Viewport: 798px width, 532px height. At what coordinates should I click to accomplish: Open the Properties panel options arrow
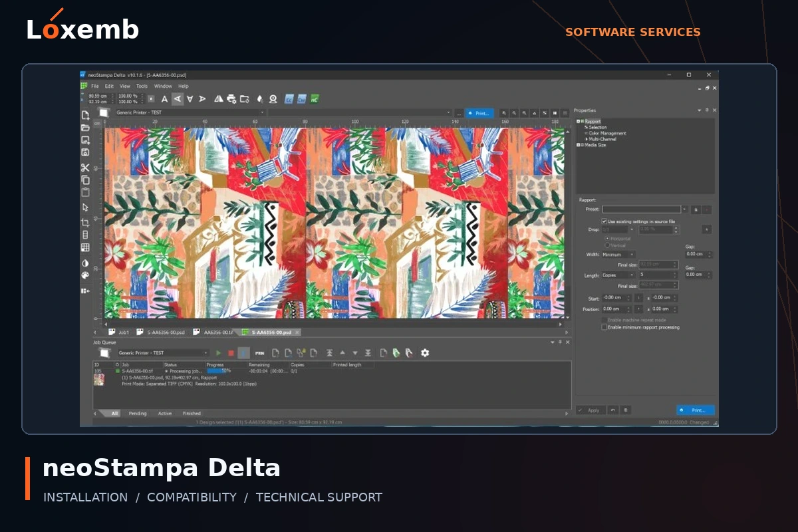(699, 110)
